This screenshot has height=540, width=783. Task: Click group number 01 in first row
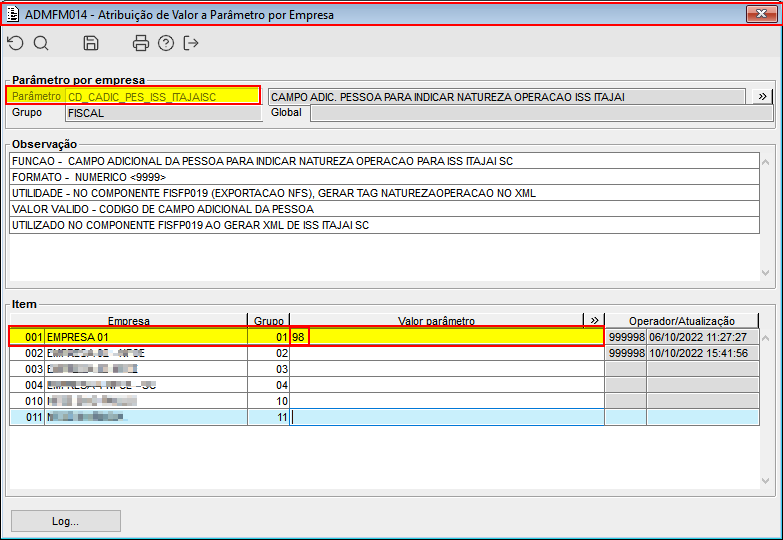[269, 337]
